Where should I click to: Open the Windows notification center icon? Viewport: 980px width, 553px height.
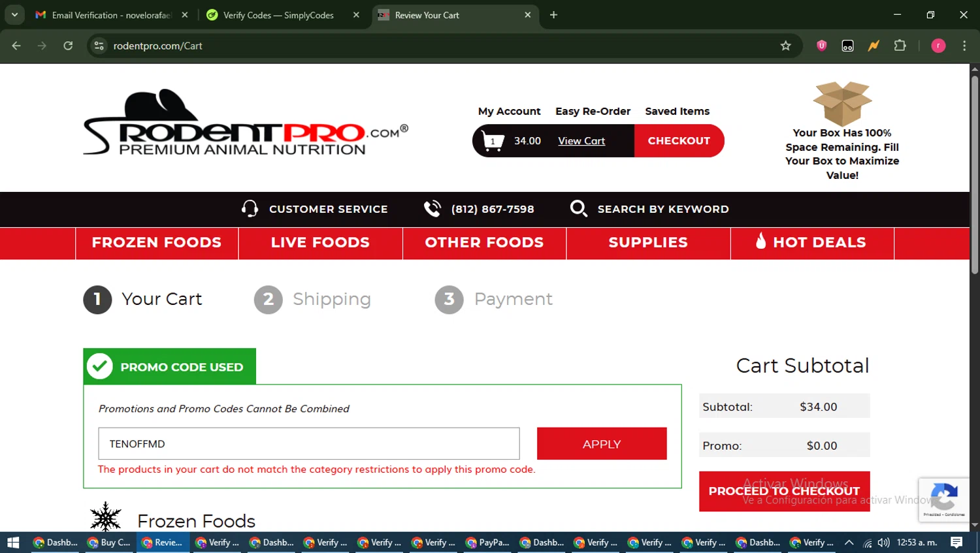(956, 543)
